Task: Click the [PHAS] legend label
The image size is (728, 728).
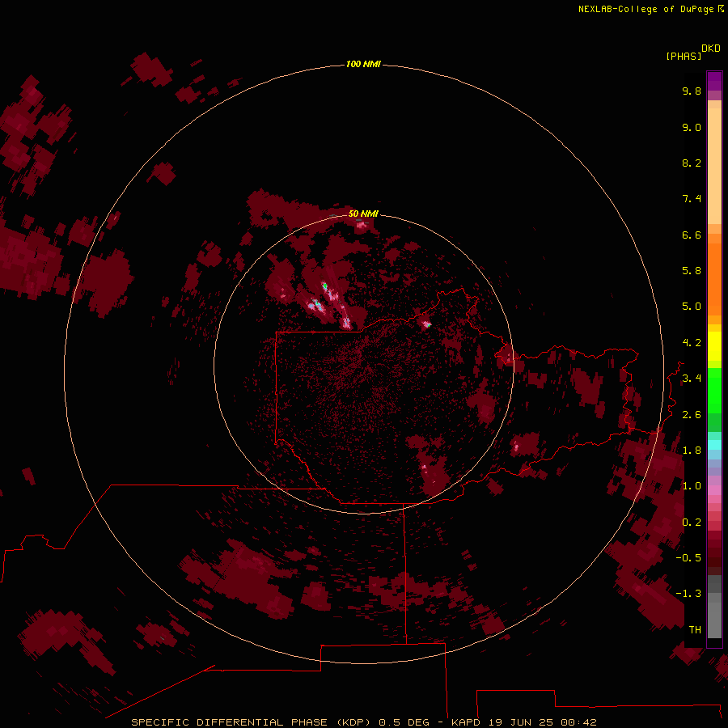Action: [x=684, y=56]
